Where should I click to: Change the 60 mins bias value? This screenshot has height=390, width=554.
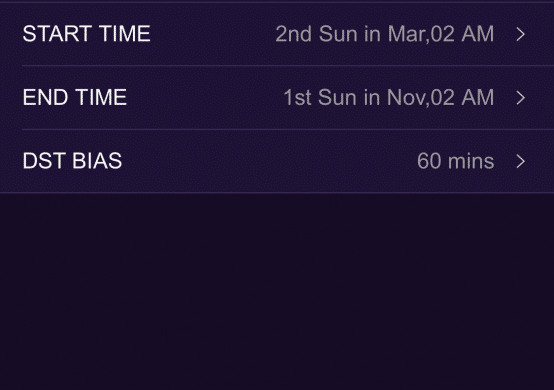[x=455, y=161]
